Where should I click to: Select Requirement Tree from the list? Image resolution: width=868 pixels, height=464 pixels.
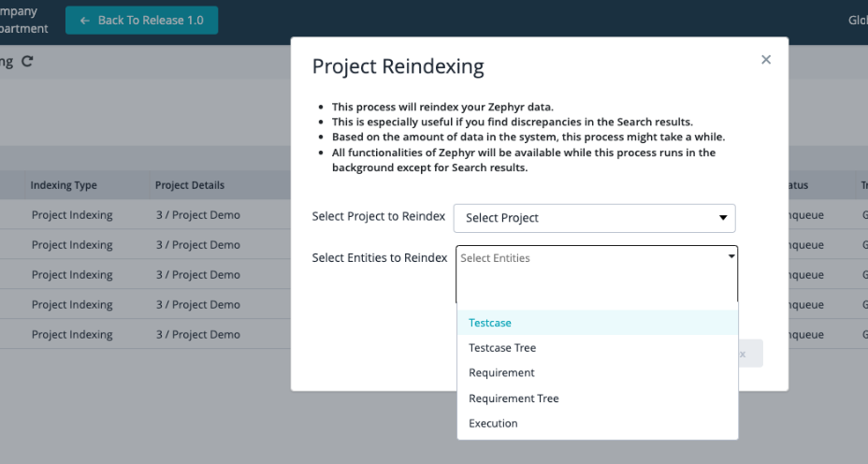pyautogui.click(x=514, y=399)
